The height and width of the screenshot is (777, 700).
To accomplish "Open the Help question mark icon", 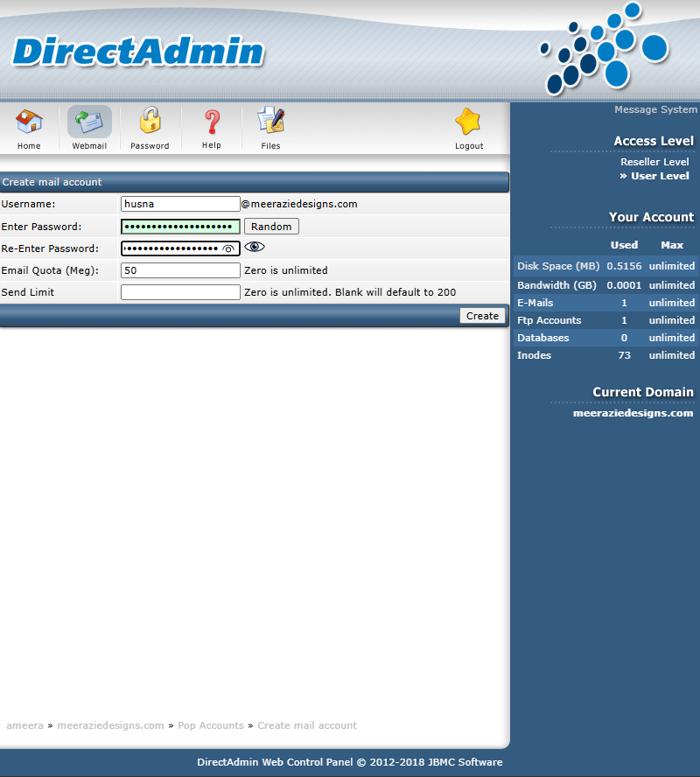I will pos(212,122).
